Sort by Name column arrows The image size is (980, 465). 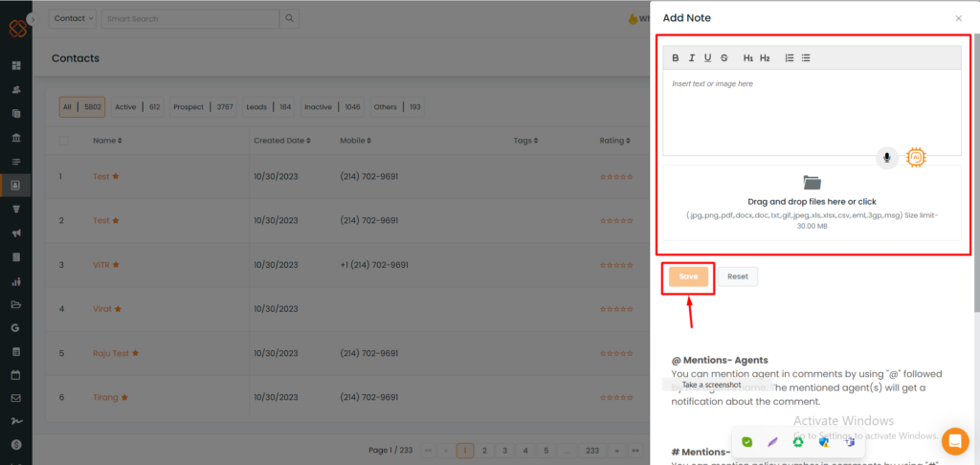(120, 142)
